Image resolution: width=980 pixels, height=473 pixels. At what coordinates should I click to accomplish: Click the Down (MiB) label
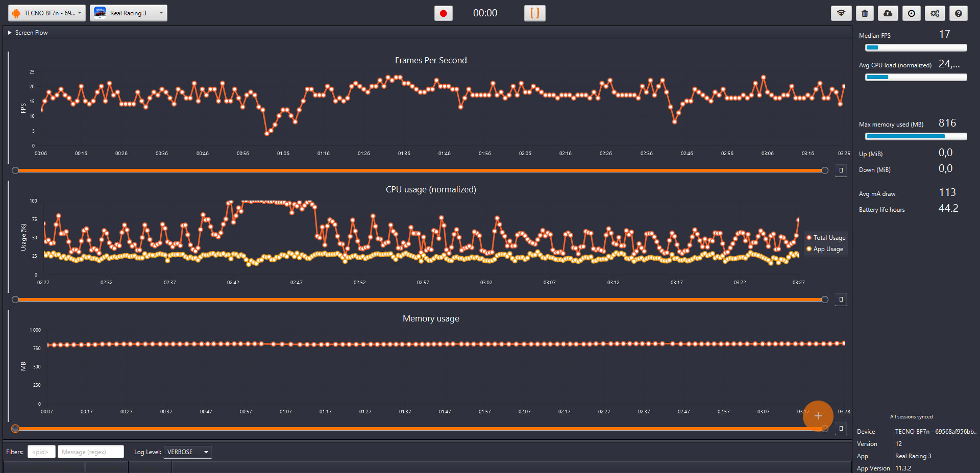click(x=875, y=170)
